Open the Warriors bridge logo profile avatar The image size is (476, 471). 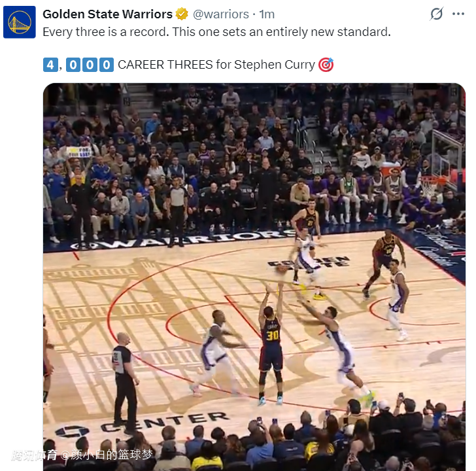point(20,22)
